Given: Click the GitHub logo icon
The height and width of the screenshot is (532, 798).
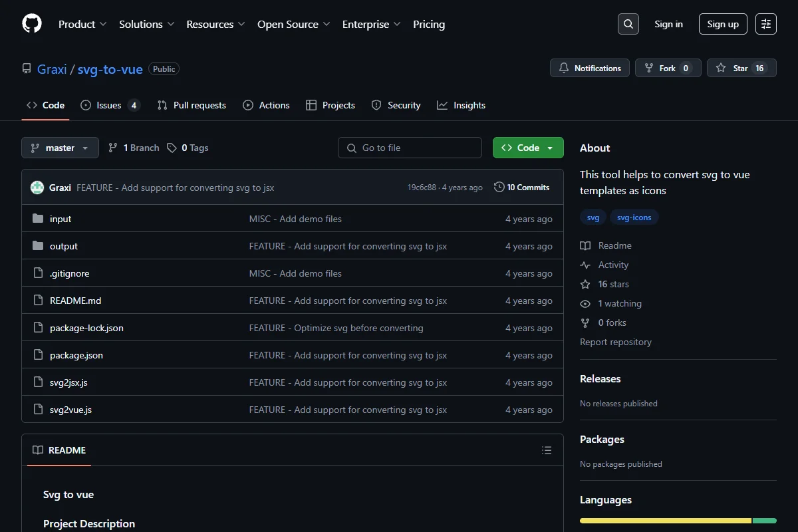Looking at the screenshot, I should [32, 24].
